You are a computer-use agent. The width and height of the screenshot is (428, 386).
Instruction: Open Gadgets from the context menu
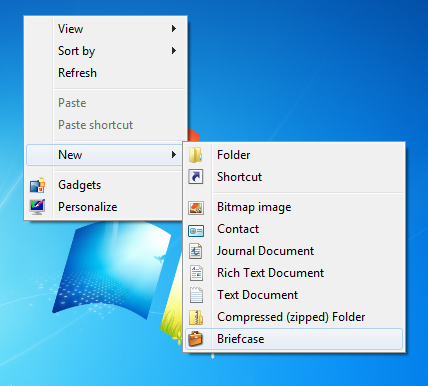click(105, 185)
